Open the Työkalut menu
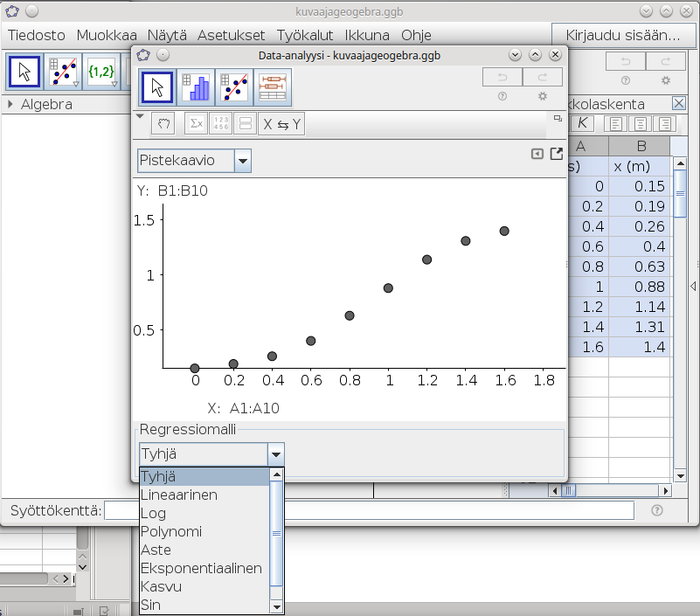The width and height of the screenshot is (700, 616). 305,36
